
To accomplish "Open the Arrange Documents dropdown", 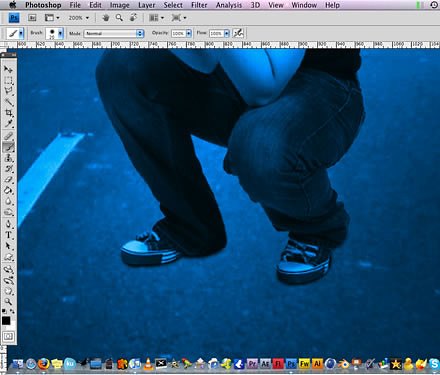I will pyautogui.click(x=156, y=18).
